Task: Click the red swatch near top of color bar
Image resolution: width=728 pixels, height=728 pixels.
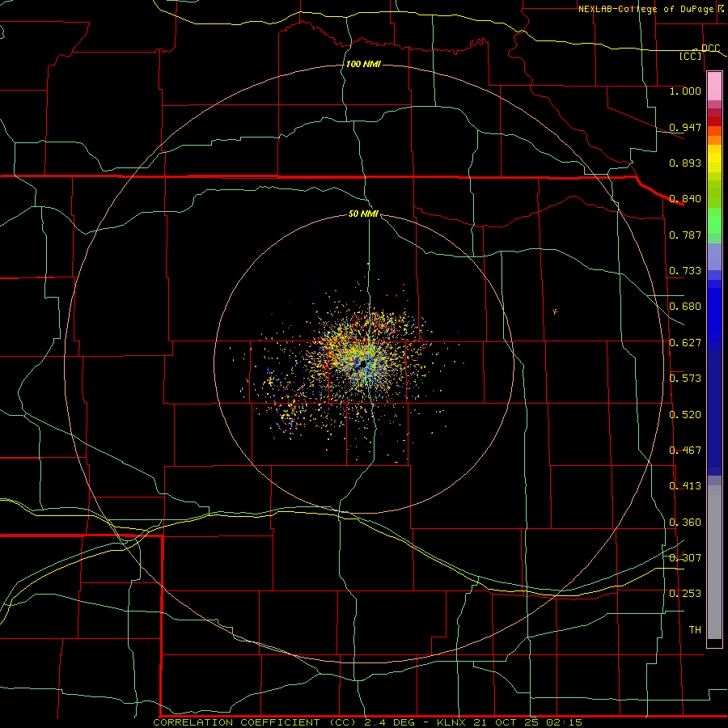Action: [714, 121]
